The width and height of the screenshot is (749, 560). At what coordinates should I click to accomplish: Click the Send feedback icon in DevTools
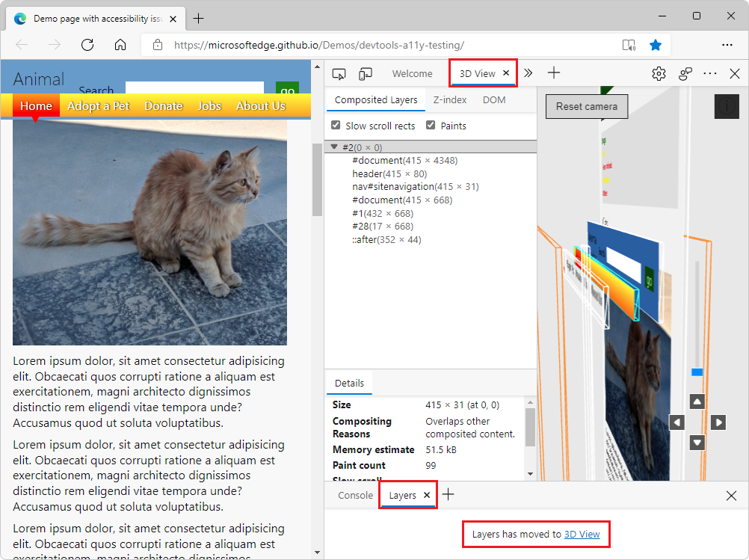click(685, 73)
